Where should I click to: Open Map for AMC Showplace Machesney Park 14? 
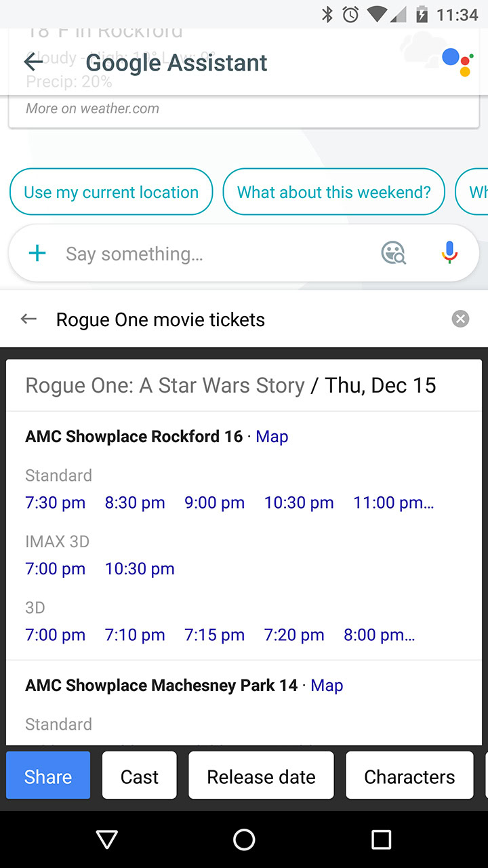coord(327,686)
